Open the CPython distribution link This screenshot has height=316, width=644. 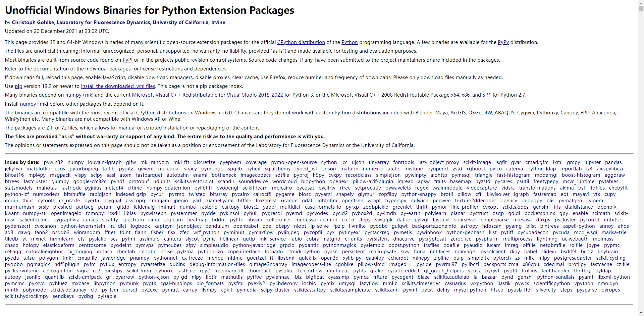pyautogui.click(x=301, y=42)
